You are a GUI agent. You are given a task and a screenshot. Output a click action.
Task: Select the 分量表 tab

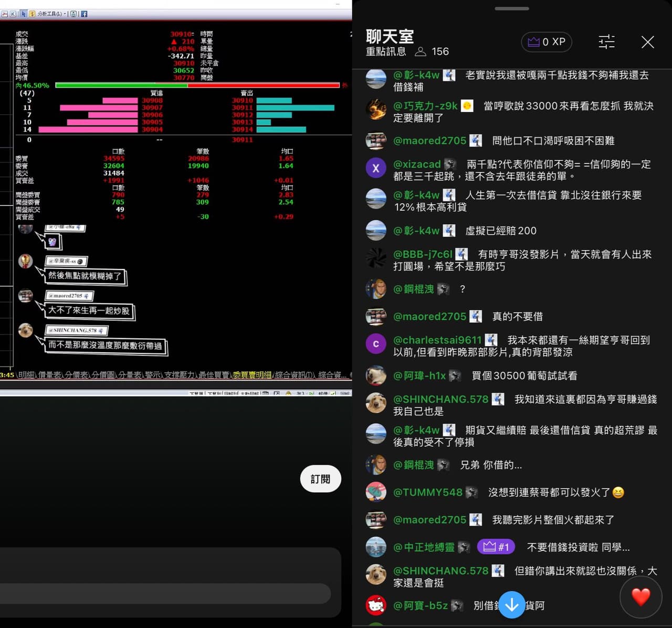130,375
